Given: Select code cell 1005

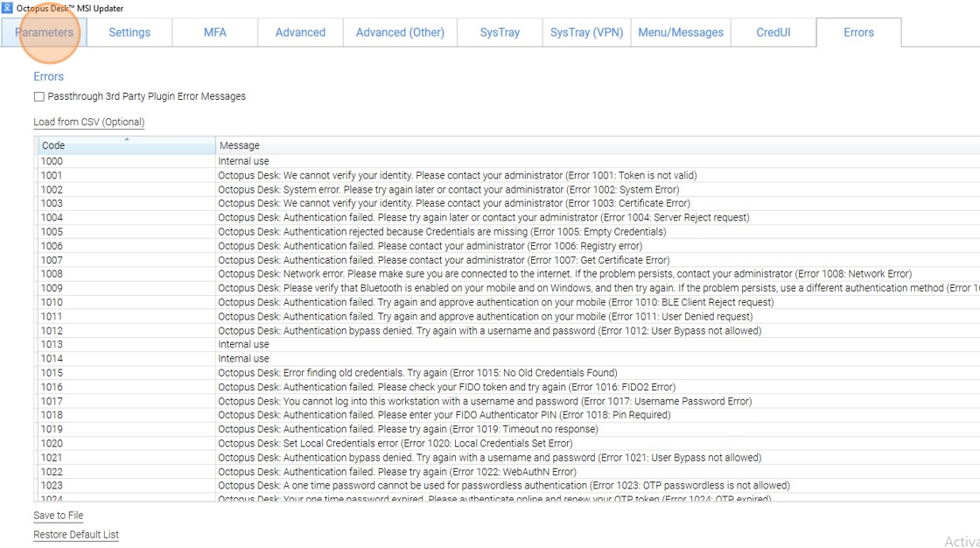Looking at the screenshot, I should pos(125,231).
